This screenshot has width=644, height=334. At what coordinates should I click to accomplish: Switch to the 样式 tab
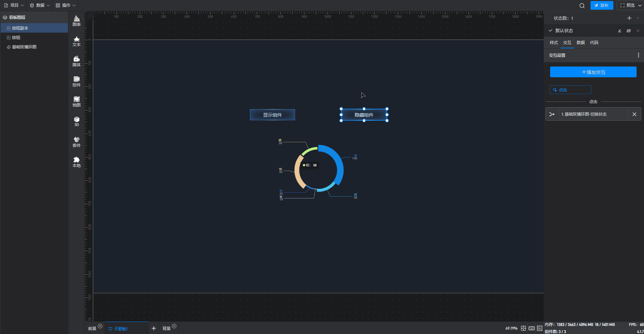[553, 43]
